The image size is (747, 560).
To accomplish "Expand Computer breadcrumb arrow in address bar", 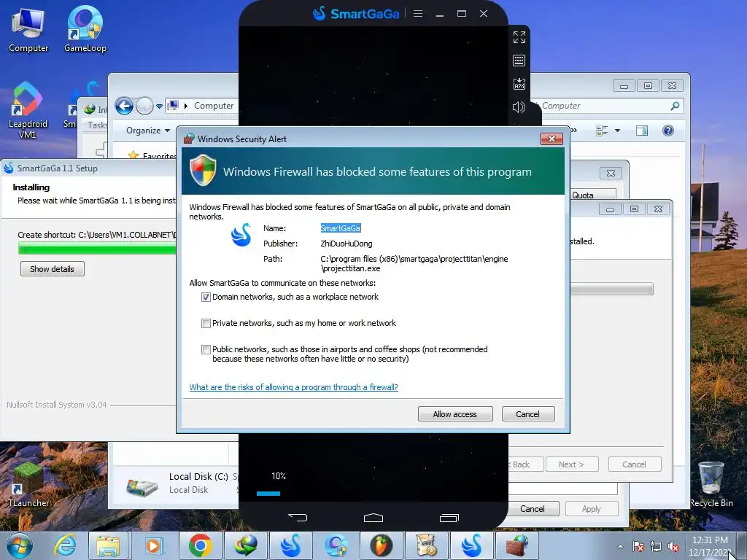I will (186, 106).
